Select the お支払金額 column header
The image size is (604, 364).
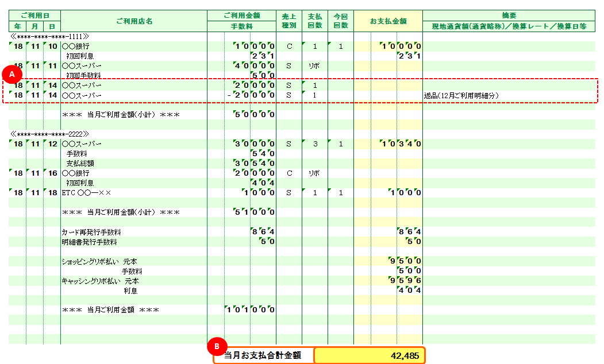pyautogui.click(x=388, y=21)
